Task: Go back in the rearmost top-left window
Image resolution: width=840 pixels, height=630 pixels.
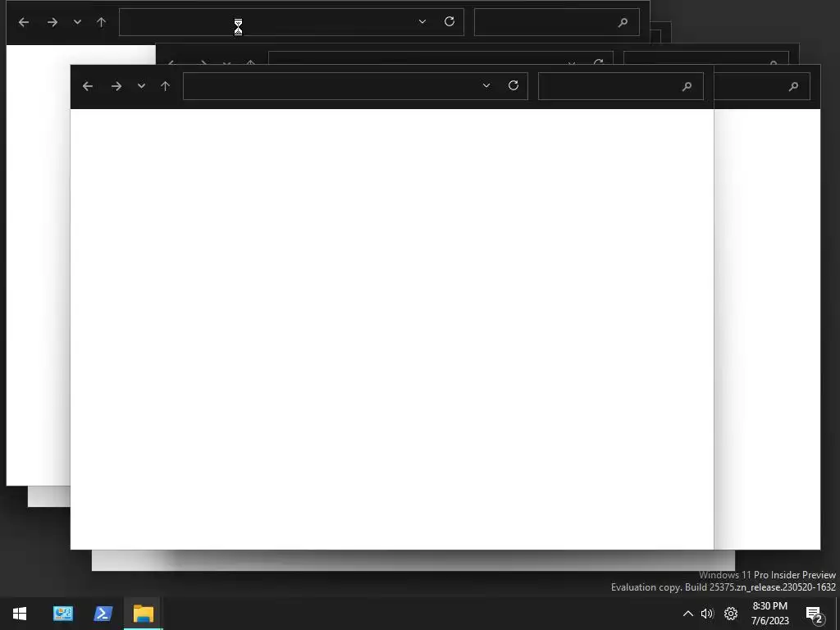Action: [x=24, y=22]
